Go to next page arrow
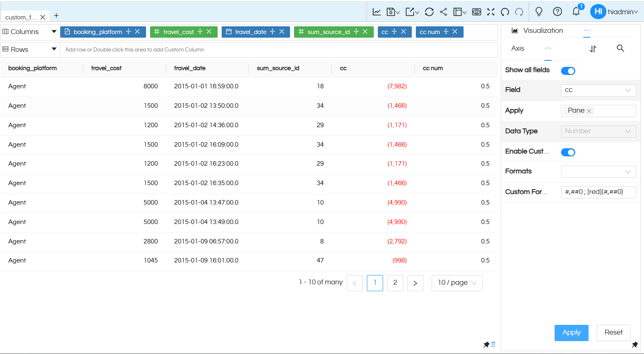644x354 pixels. (415, 283)
